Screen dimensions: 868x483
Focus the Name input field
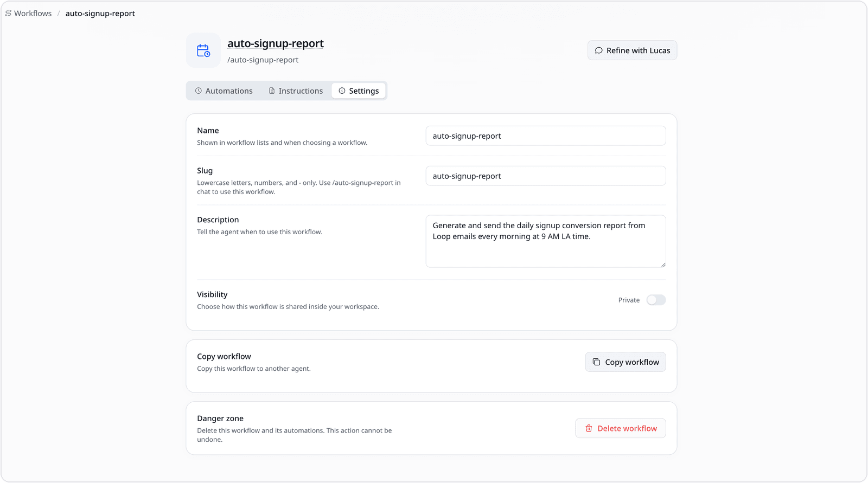coord(546,136)
